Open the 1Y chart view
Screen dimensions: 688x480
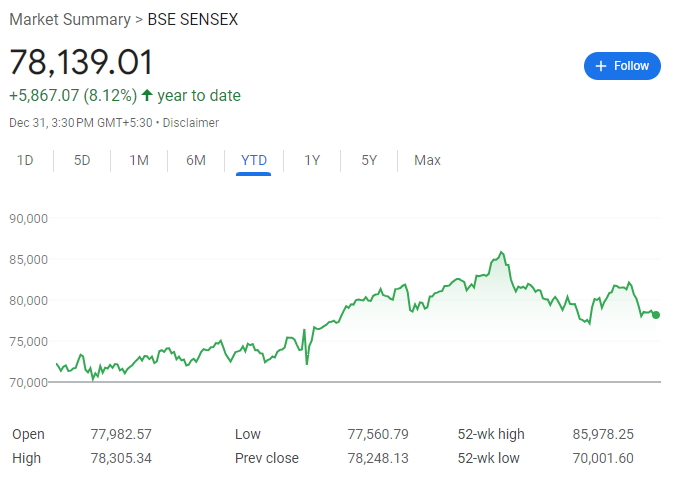(312, 160)
